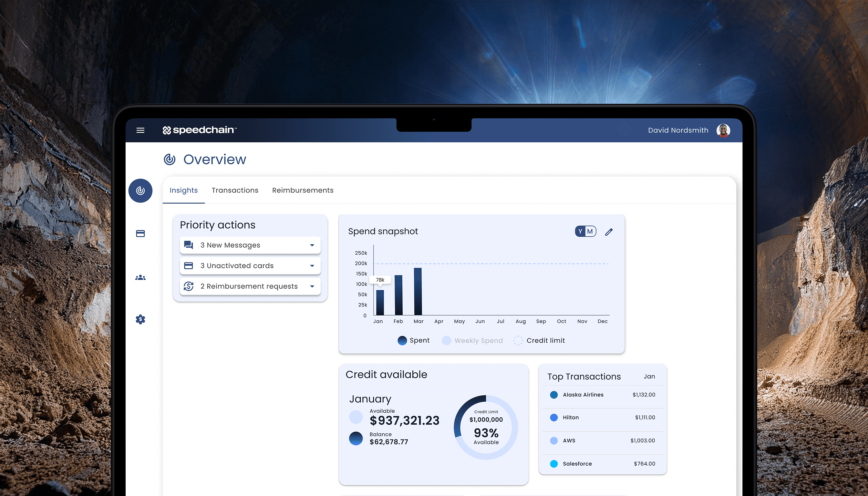Switch spend snapshot to Monthly view

[590, 231]
